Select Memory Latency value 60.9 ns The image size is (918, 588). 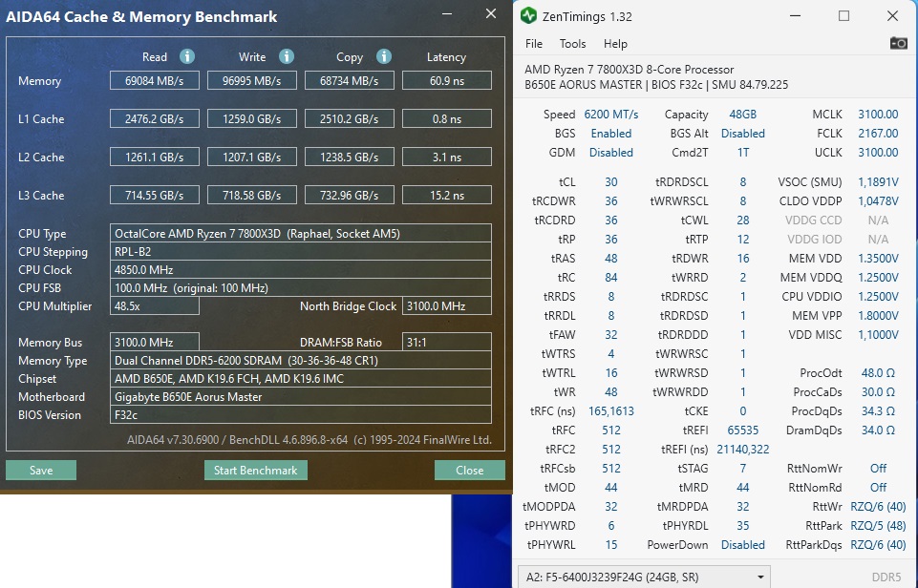447,81
